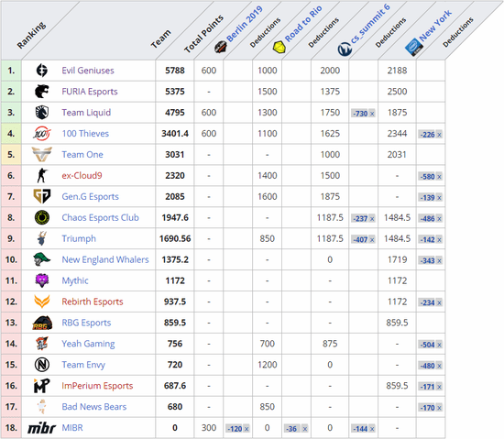Click Chaos's -237 cs_summit deduction badge

click(x=363, y=218)
